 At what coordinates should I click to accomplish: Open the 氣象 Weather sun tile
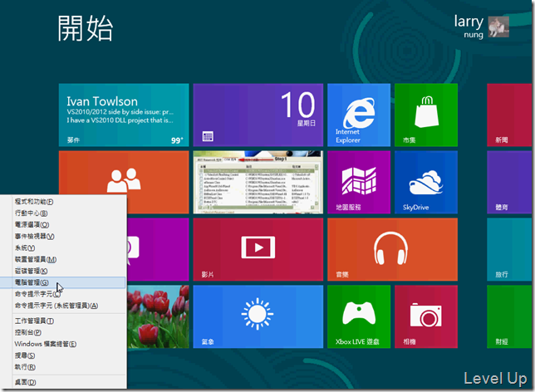click(258, 316)
